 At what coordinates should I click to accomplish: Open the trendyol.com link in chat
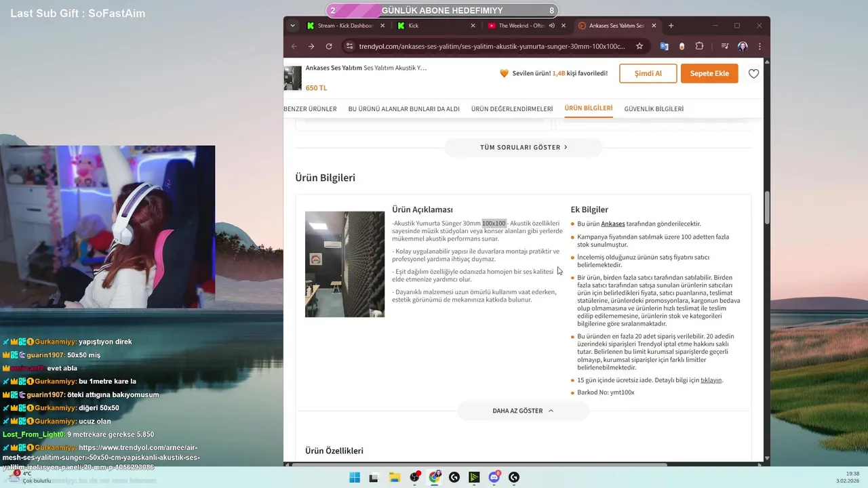pos(102,457)
